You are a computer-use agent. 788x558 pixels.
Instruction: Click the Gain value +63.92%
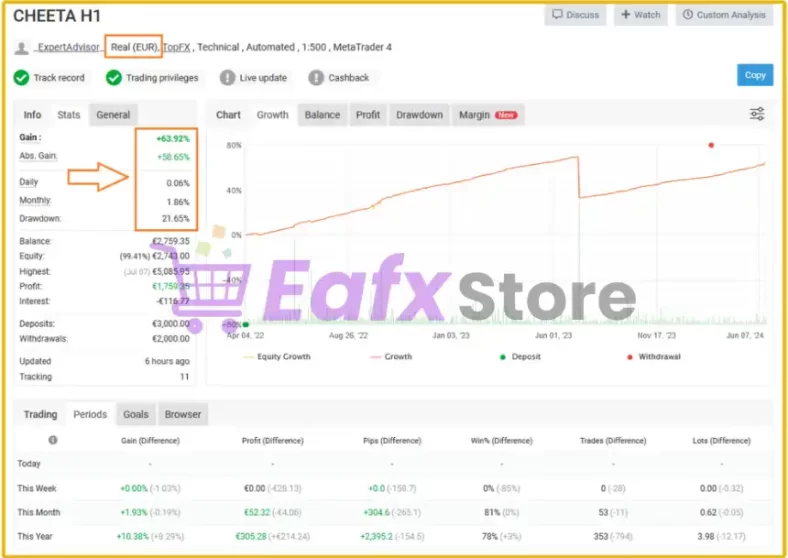[x=173, y=139]
